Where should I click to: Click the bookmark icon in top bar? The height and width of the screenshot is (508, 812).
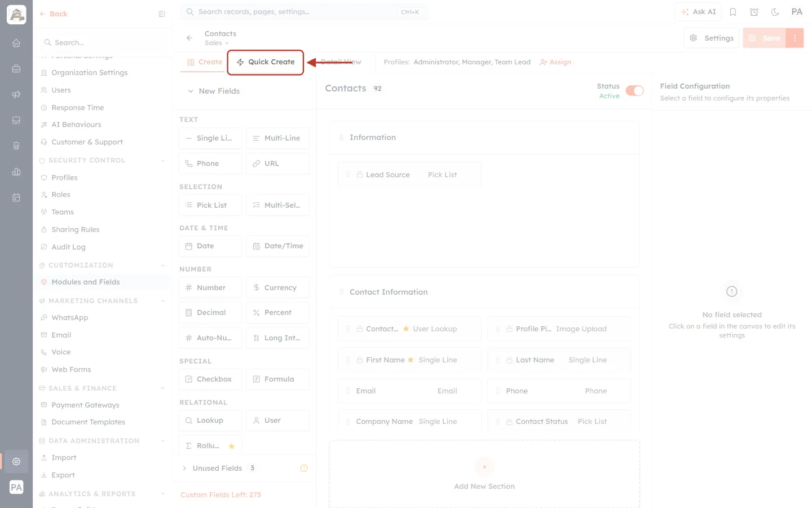[733, 12]
